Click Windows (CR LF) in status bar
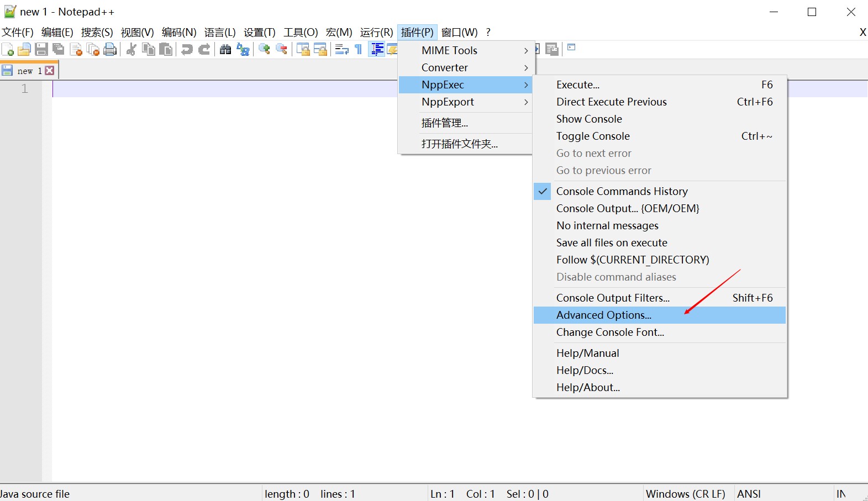Viewport: 868px width, 501px height. click(685, 494)
